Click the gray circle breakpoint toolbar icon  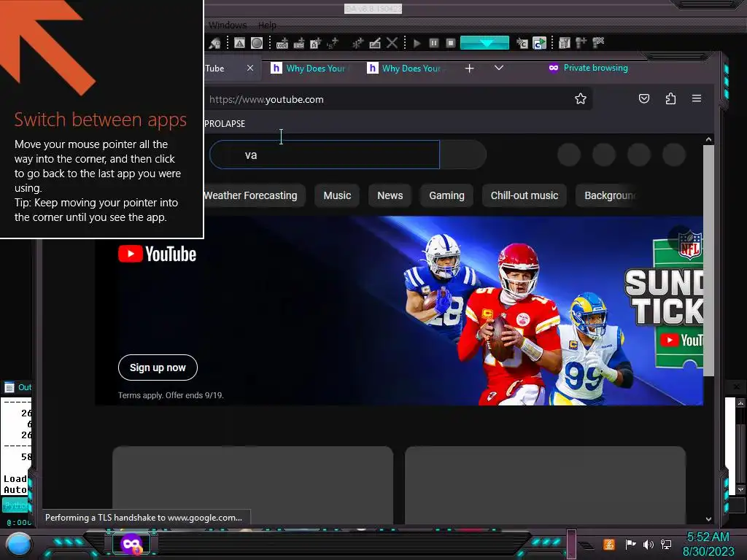257,43
